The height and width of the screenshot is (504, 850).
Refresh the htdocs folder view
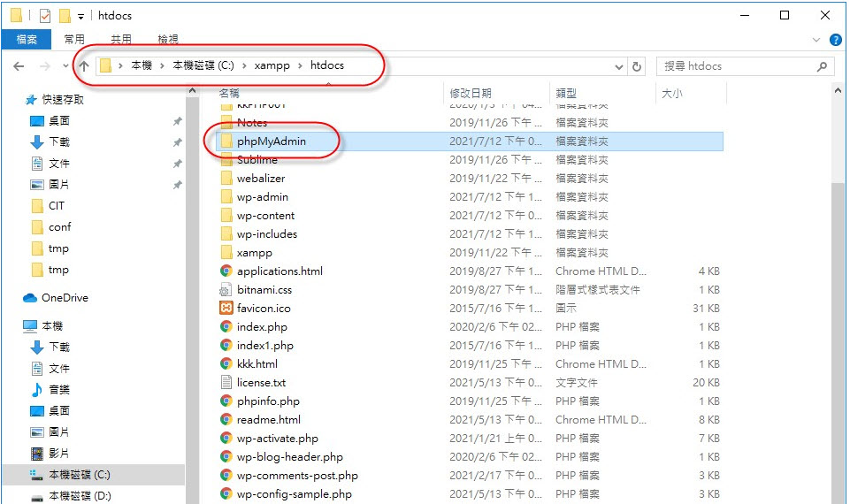point(638,66)
